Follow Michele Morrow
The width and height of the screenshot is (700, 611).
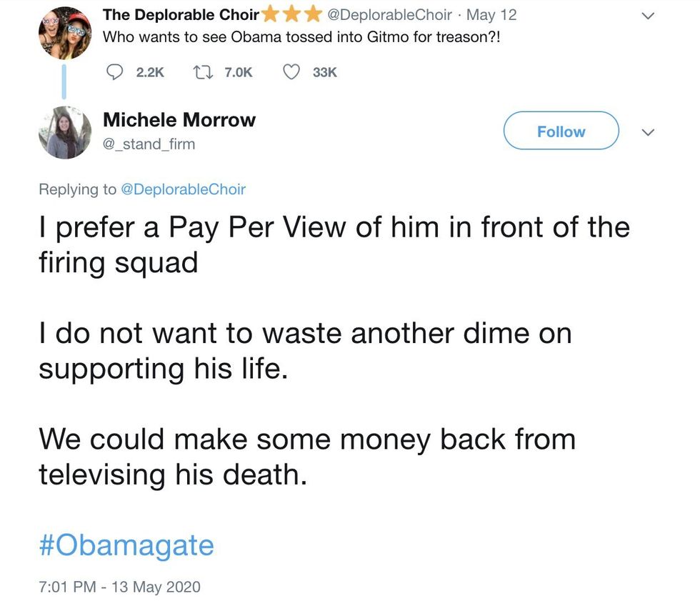pyautogui.click(x=561, y=131)
